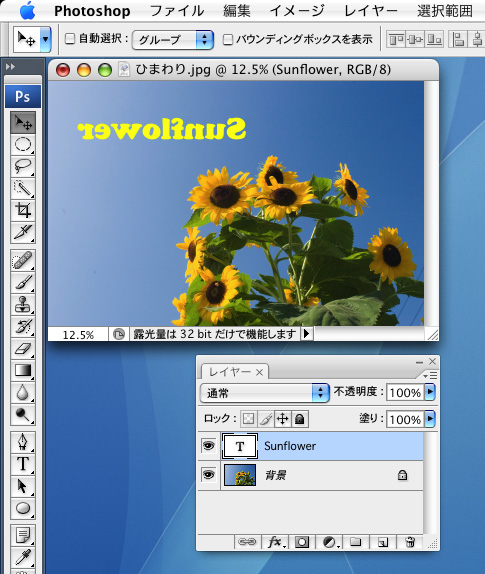Hide the Sunflower text layer

coord(209,446)
